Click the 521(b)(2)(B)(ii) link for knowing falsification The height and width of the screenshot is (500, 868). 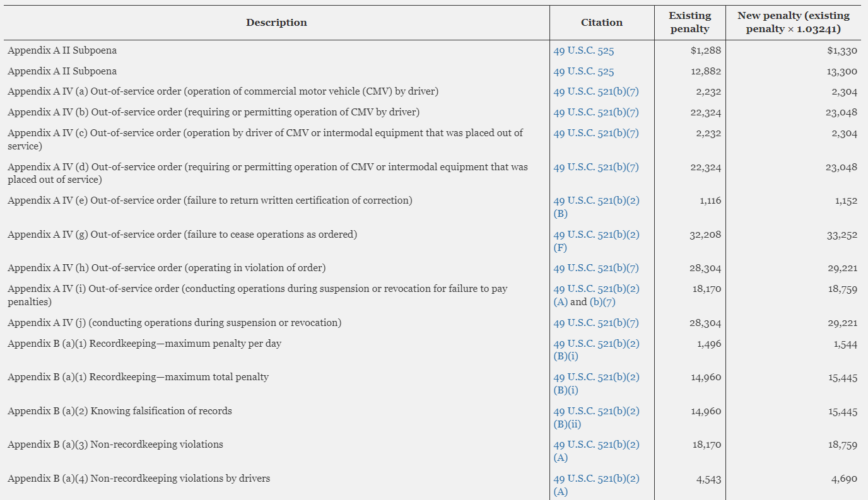pyautogui.click(x=595, y=412)
